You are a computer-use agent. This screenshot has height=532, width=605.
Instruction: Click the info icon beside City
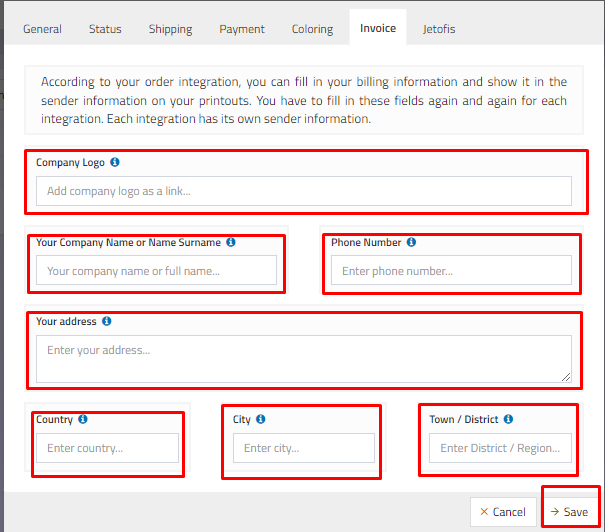(x=261, y=420)
